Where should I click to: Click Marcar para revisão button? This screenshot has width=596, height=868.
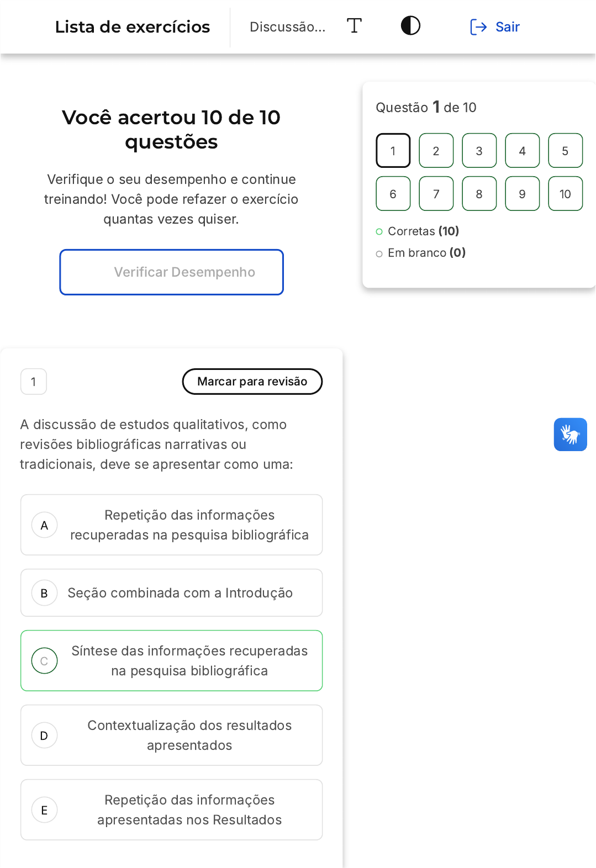(252, 382)
